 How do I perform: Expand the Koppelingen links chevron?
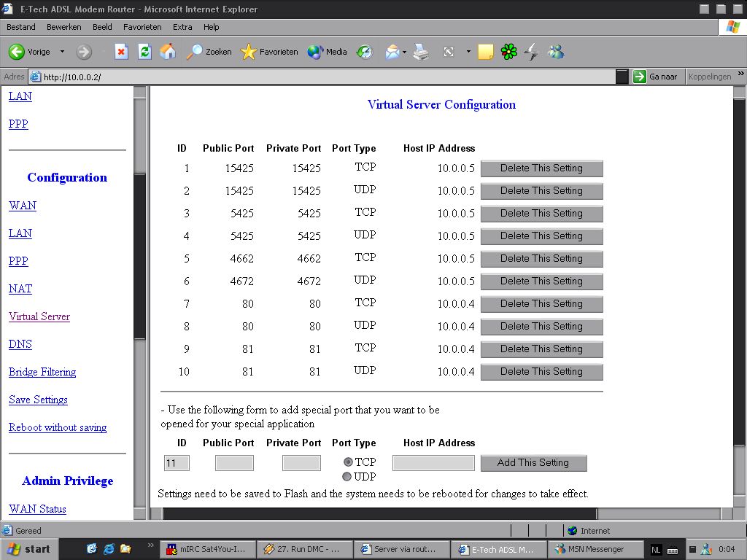[740, 74]
